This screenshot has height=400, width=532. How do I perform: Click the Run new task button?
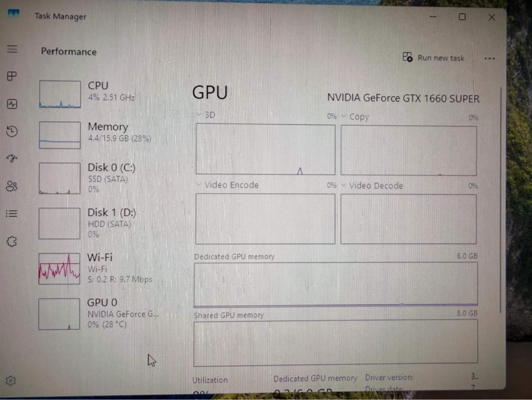pos(434,58)
